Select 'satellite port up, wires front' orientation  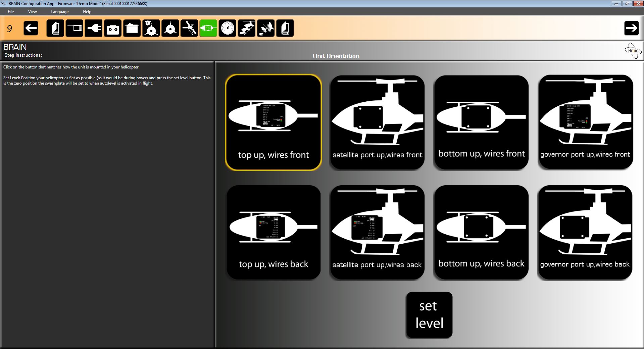point(377,122)
